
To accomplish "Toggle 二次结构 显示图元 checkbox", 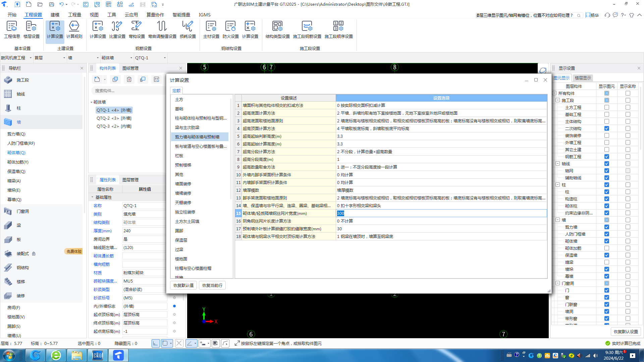I will click(607, 128).
